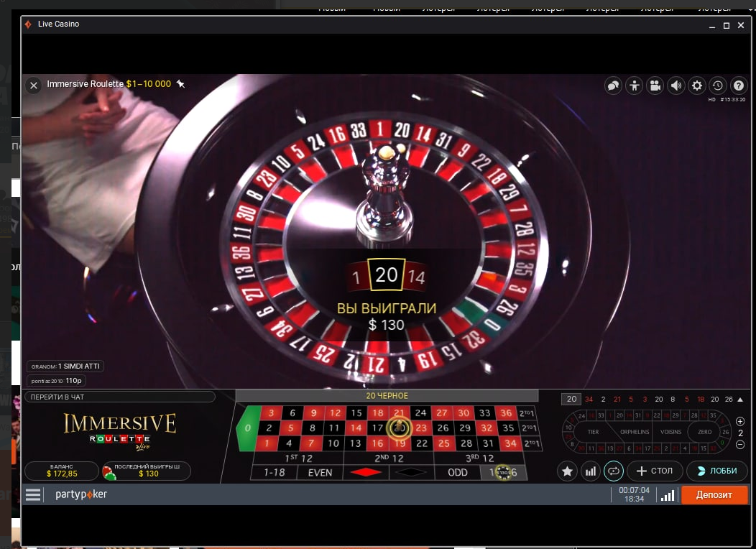Click the middle row 2 to 1 column bet
756x549 pixels.
tap(529, 428)
